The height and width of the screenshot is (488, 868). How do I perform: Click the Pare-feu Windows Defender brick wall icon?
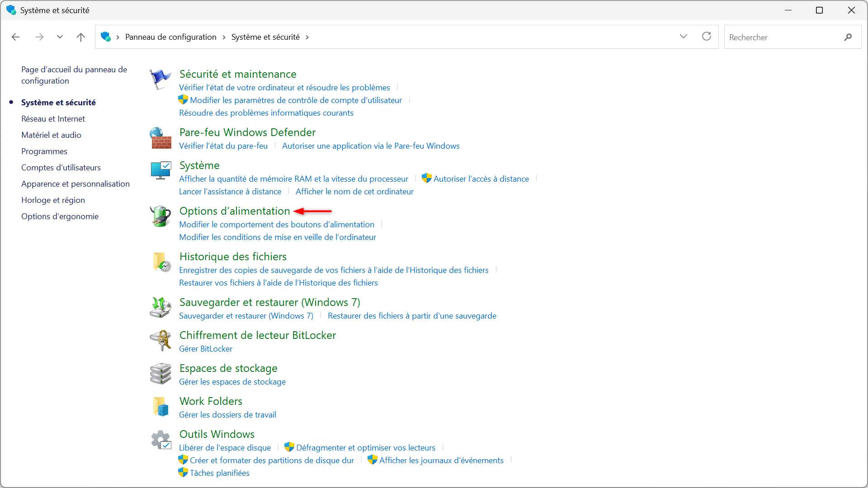(160, 138)
